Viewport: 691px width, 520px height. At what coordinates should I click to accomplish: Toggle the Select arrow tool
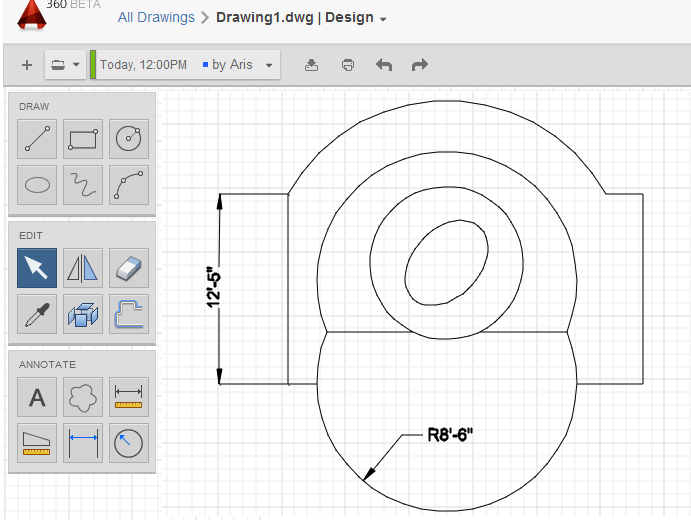coord(37,267)
